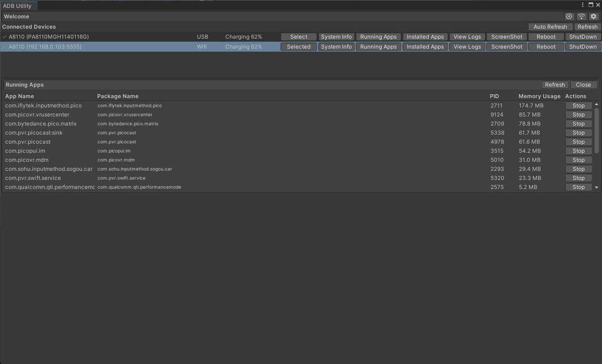Stop com.pvr.picocast app with PID 4978
This screenshot has height=364, width=602.
coord(578,142)
